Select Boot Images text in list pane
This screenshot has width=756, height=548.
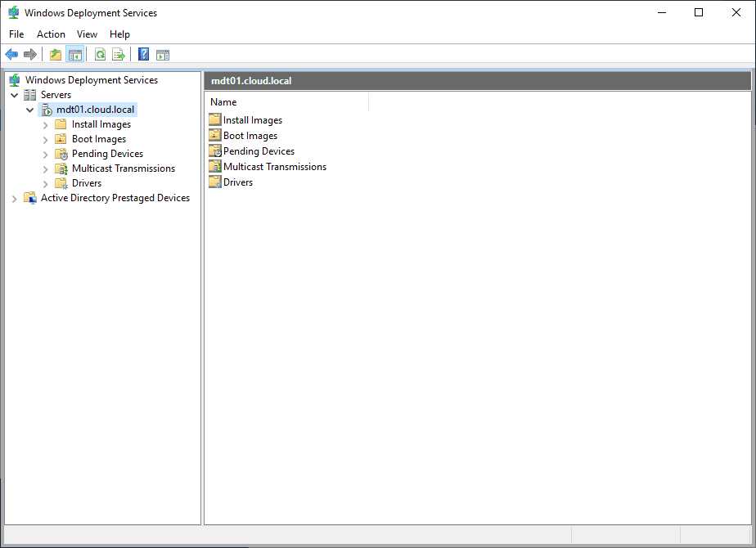tap(250, 136)
